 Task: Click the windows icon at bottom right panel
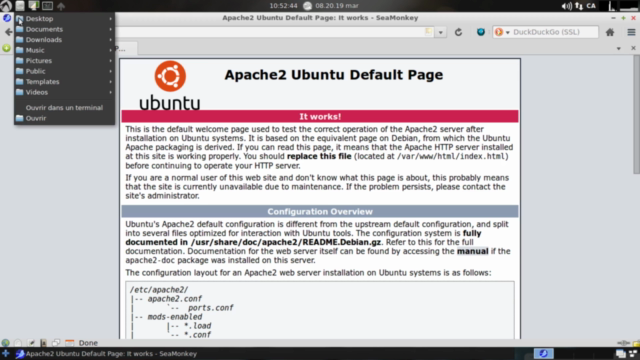click(x=621, y=354)
